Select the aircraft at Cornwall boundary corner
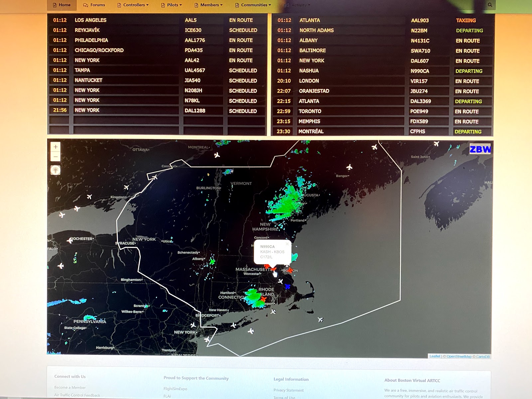532x399 pixels. (155, 177)
